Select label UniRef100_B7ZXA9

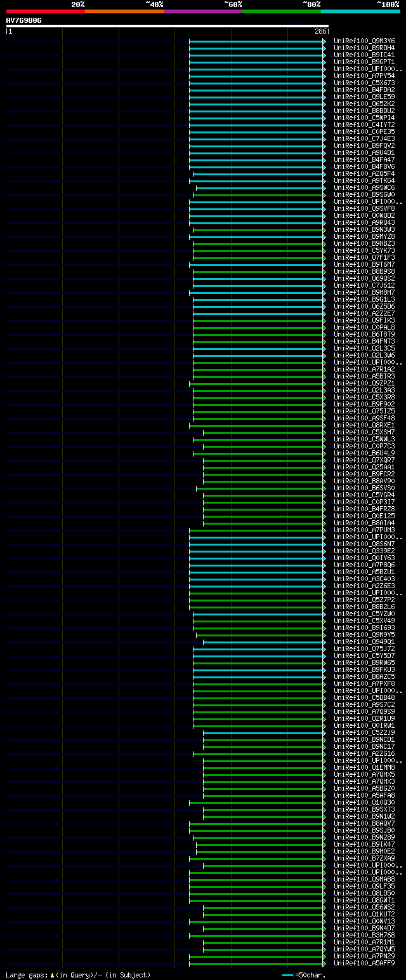pos(364,858)
